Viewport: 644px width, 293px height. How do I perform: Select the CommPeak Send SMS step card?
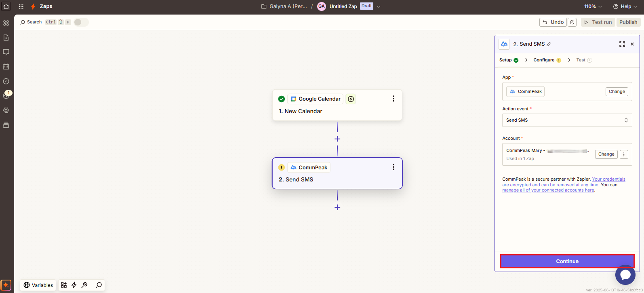coord(337,173)
